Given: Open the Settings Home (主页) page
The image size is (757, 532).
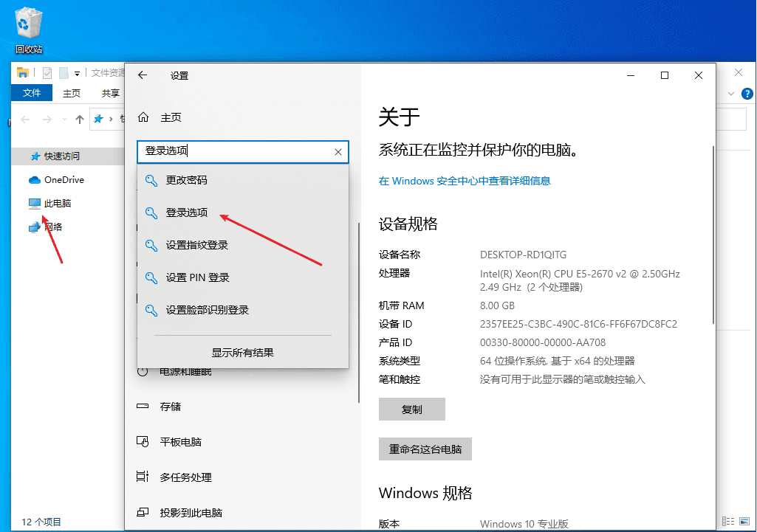Looking at the screenshot, I should [160, 117].
